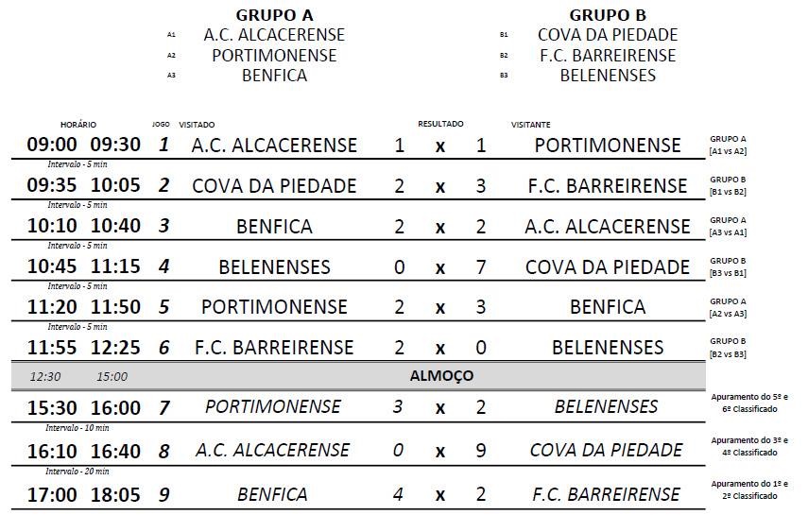Click the RESULTADO column header
The height and width of the screenshot is (532, 808).
[x=440, y=124]
